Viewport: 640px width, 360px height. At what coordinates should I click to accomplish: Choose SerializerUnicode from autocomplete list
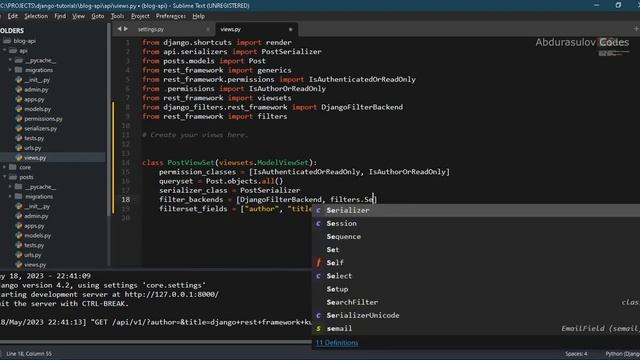click(476, 316)
